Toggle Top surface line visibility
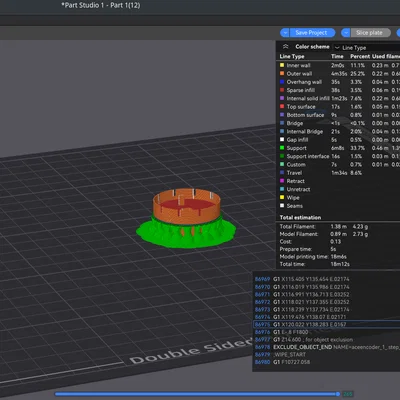Image resolution: width=400 pixels, height=400 pixels. click(338, 107)
